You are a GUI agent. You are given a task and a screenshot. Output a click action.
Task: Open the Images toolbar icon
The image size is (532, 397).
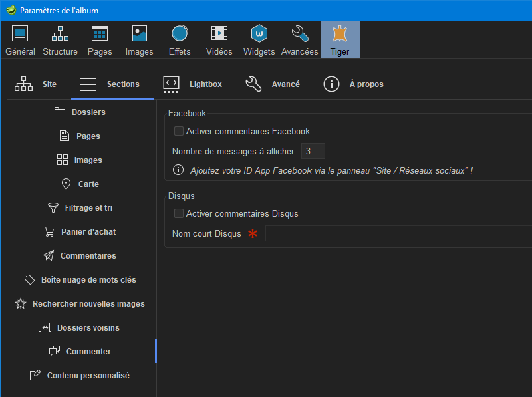tap(140, 33)
